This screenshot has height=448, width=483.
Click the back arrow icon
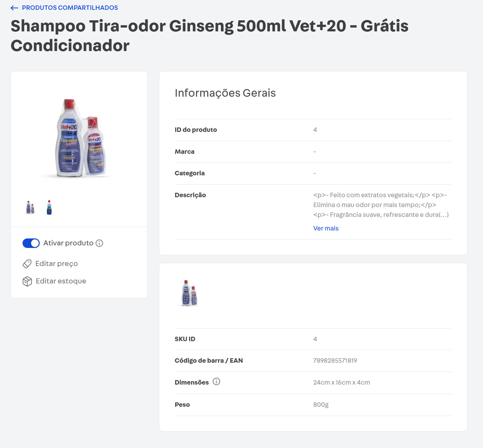pyautogui.click(x=14, y=8)
